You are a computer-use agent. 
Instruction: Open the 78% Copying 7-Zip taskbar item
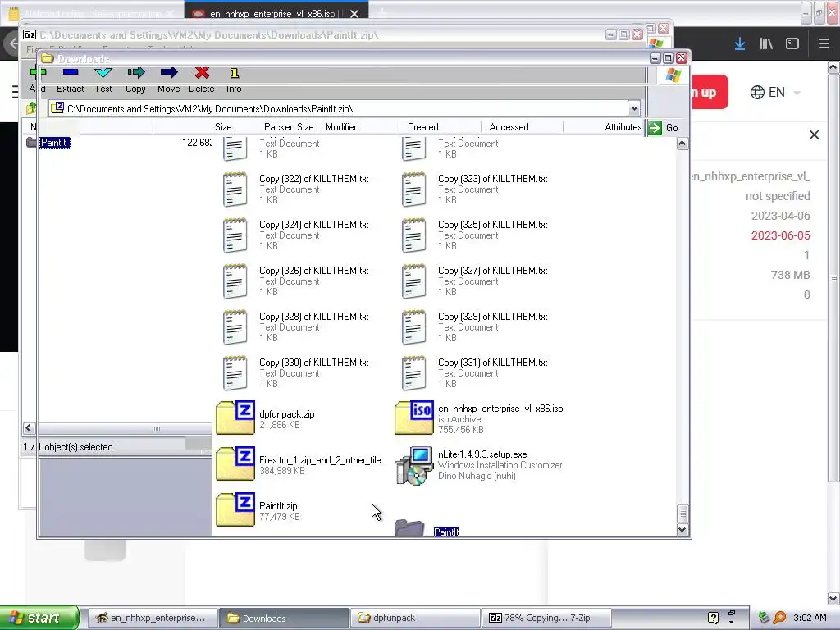[546, 618]
